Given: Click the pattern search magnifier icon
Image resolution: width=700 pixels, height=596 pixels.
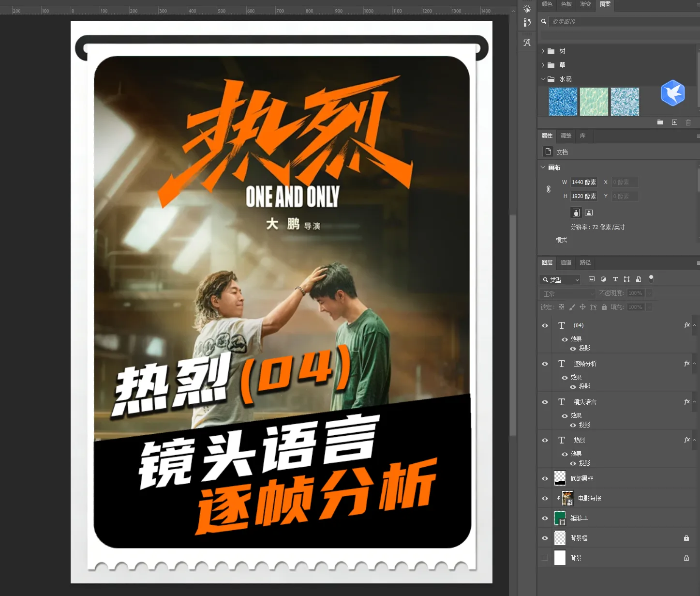Looking at the screenshot, I should click(544, 21).
